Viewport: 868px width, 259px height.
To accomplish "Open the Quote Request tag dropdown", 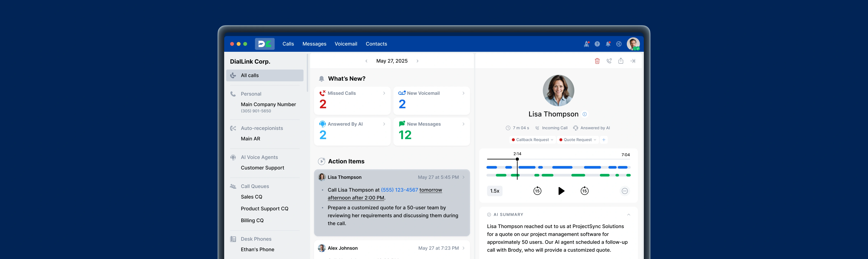I will point(578,140).
